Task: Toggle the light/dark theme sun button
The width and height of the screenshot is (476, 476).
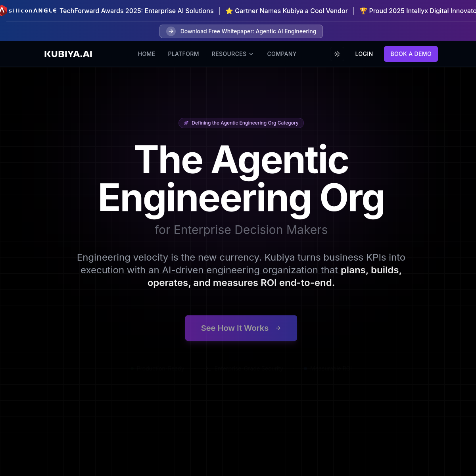Action: 337,54
